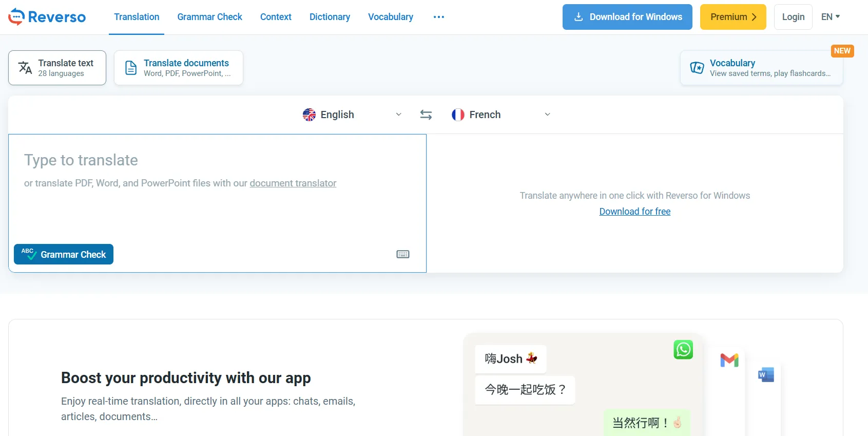Viewport: 868px width, 436px height.
Task: Open the French target language dropdown
Action: pyautogui.click(x=501, y=115)
